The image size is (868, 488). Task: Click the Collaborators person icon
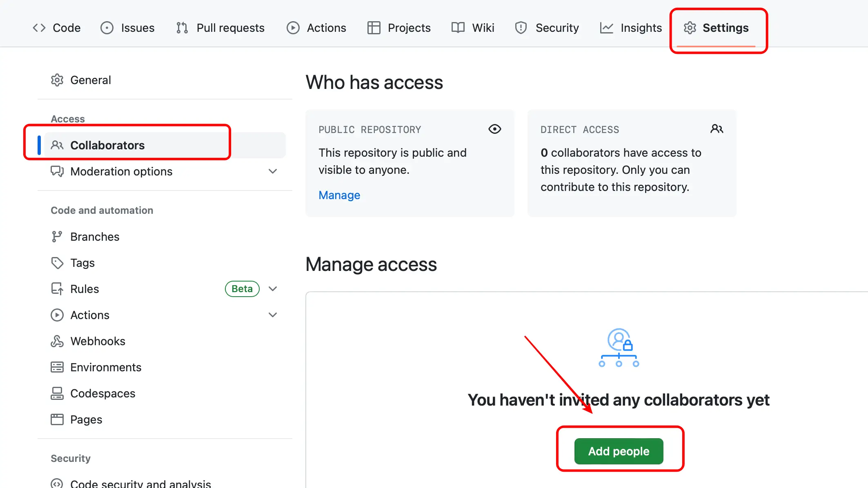[x=57, y=145]
